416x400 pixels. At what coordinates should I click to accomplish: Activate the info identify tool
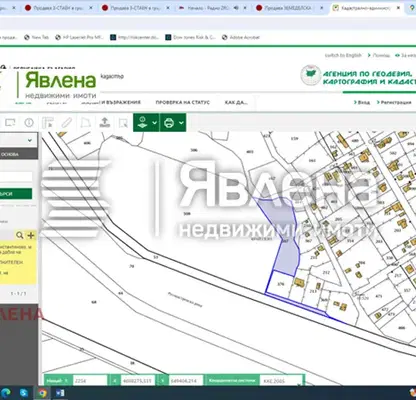[x=29, y=123]
